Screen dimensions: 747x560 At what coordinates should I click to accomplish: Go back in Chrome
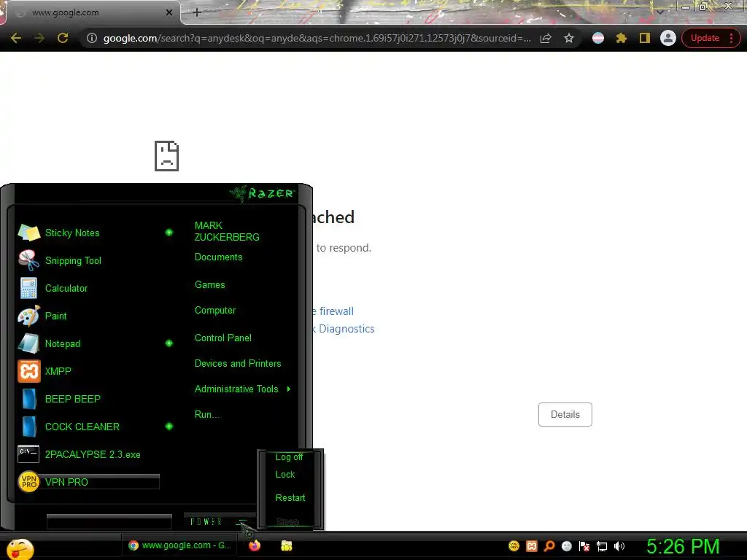[x=16, y=38]
